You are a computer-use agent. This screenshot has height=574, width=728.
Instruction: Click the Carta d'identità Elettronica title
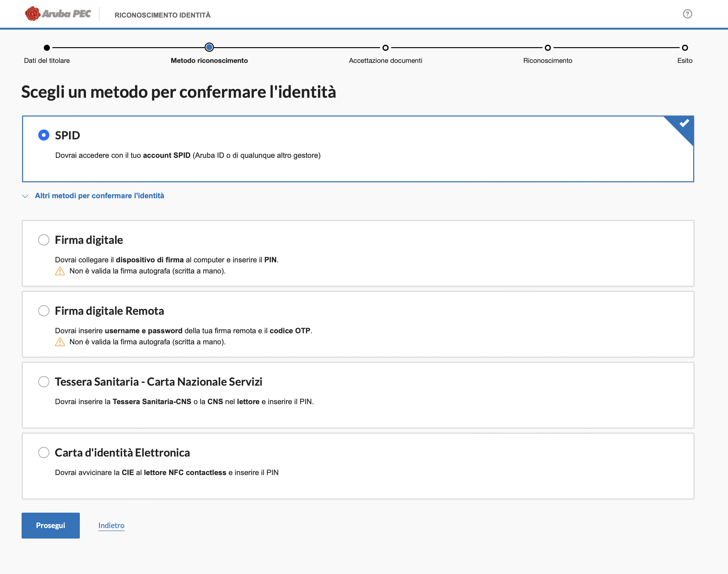pyautogui.click(x=122, y=453)
